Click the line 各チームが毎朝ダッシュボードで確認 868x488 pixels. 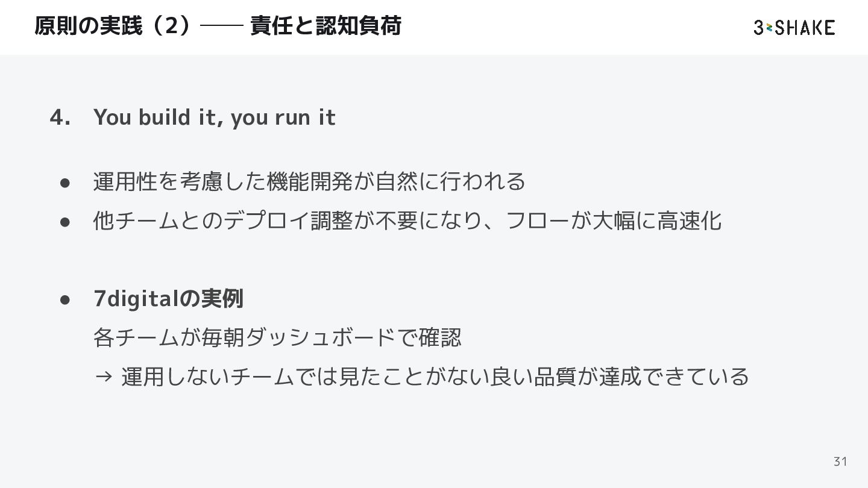277,337
